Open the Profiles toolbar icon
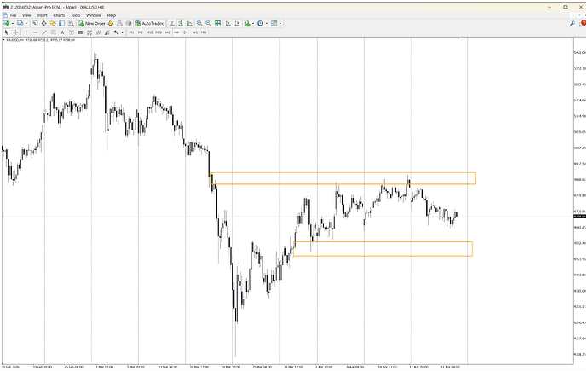Viewport: 588px width, 371px height. 20,23
